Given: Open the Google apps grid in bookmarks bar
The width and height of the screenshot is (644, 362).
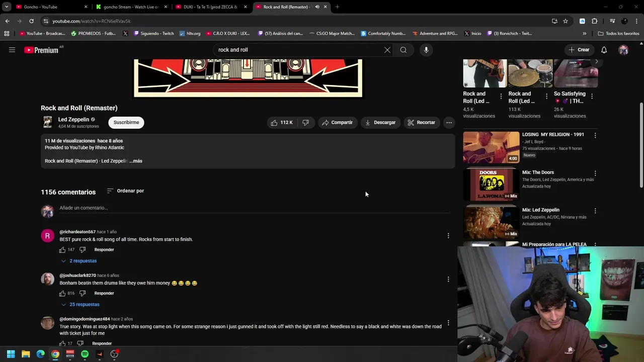Looking at the screenshot, I should pos(7,34).
